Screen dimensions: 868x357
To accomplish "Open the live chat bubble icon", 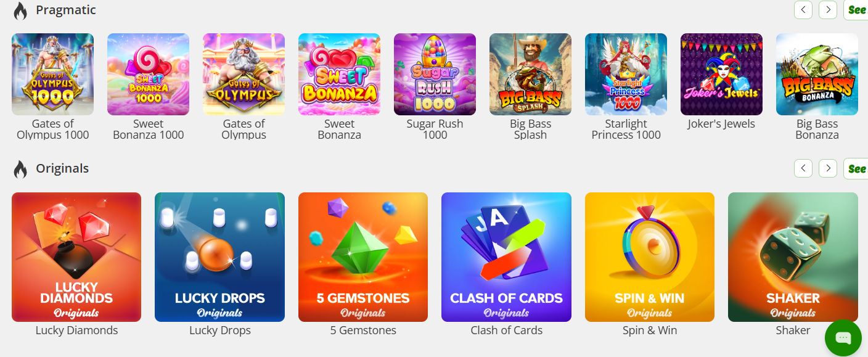I will (x=843, y=338).
